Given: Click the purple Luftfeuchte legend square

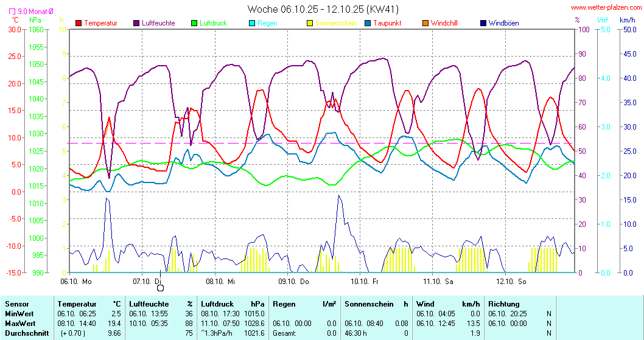Looking at the screenshot, I should click(x=136, y=23).
